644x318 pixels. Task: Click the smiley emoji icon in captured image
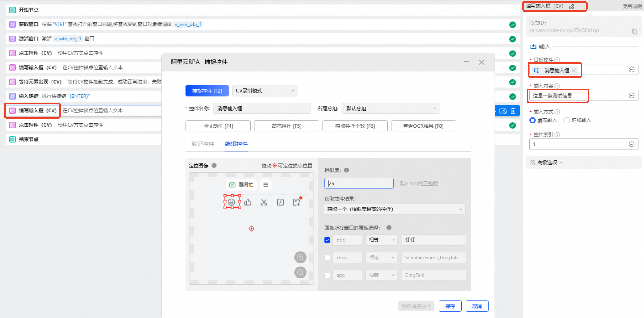pyautogui.click(x=232, y=202)
